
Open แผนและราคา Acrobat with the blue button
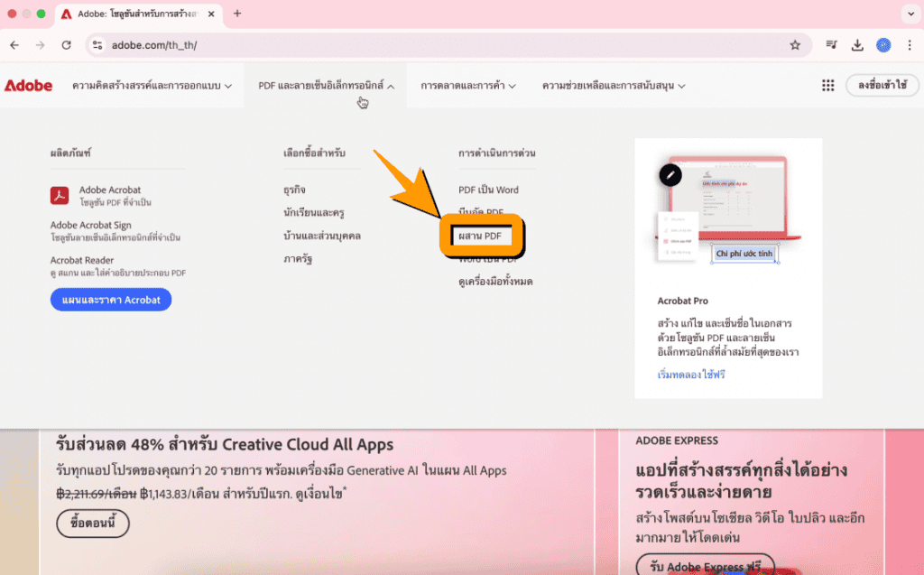pyautogui.click(x=110, y=299)
